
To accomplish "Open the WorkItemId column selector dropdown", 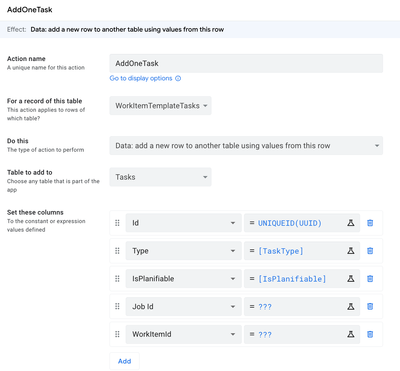I will pos(183,334).
